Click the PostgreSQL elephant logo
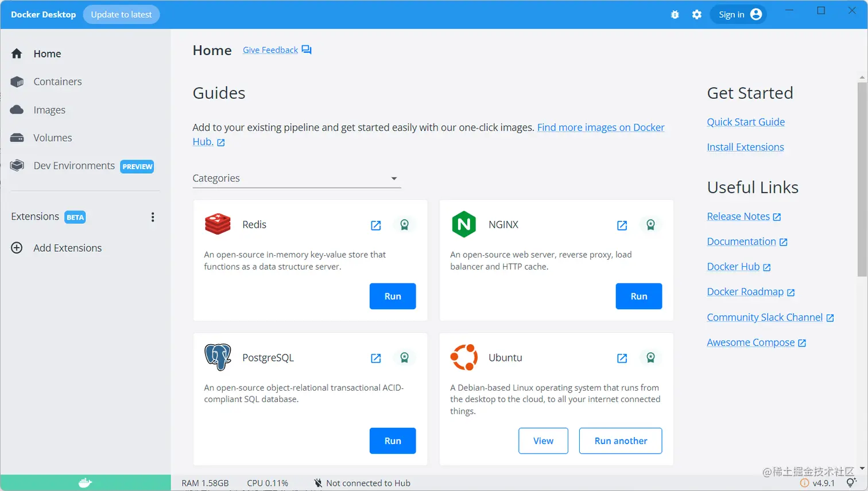Viewport: 868px width, 491px height. [x=218, y=357]
